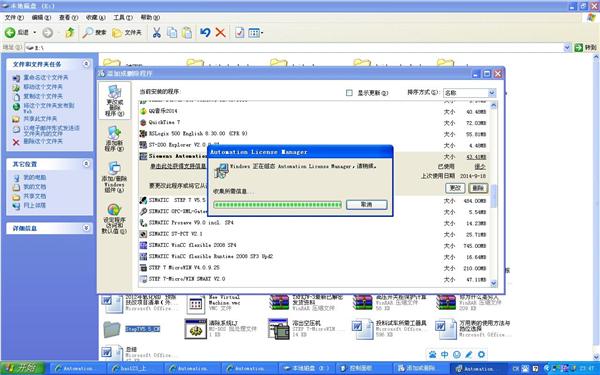Collapse the Other Places panel
This screenshot has height=375, width=600.
click(86, 164)
